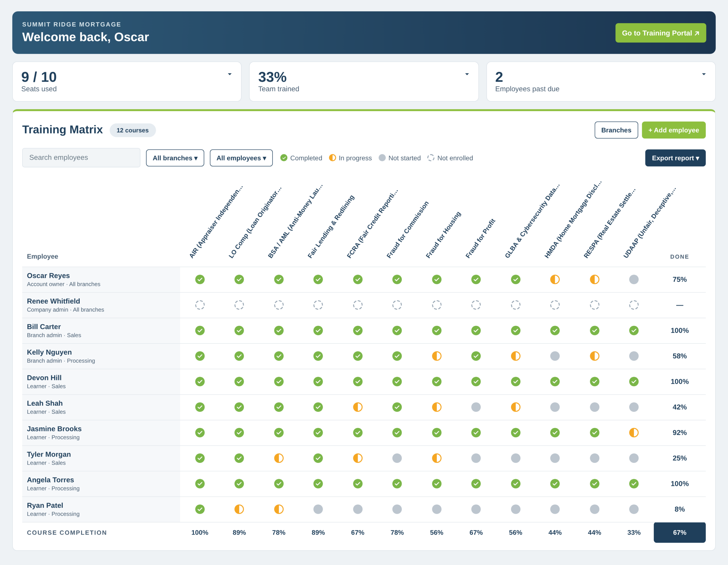This screenshot has width=728, height=565.
Task: Open the Branches button
Action: [x=616, y=130]
